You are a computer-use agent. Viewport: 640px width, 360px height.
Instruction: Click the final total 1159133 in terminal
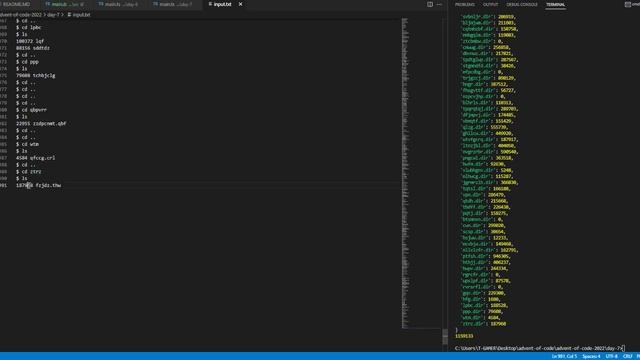click(x=464, y=336)
